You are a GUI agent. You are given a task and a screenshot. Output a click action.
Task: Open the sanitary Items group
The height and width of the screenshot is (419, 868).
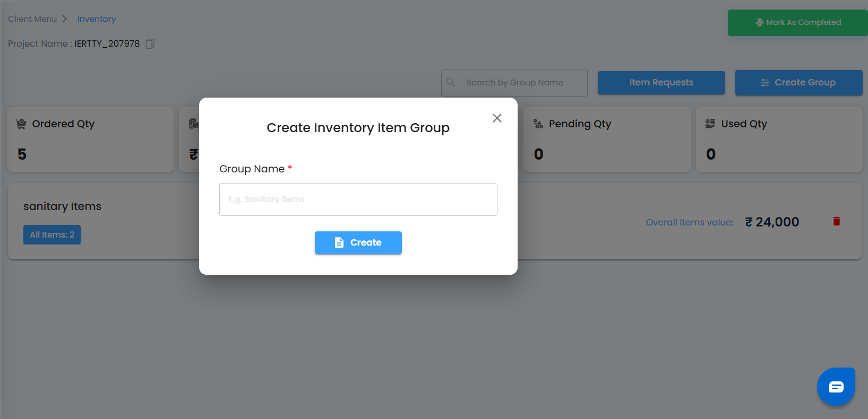point(62,206)
